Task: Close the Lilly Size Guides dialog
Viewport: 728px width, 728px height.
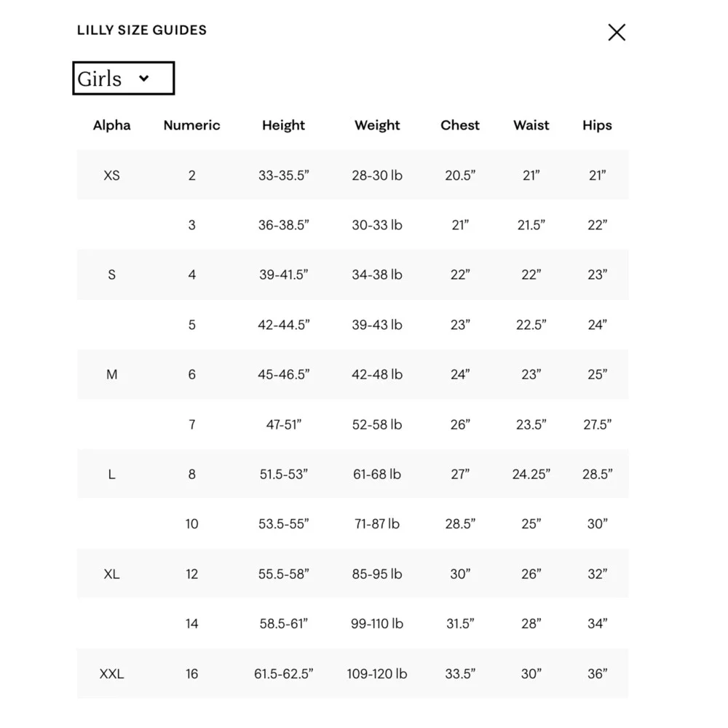Action: pyautogui.click(x=617, y=33)
